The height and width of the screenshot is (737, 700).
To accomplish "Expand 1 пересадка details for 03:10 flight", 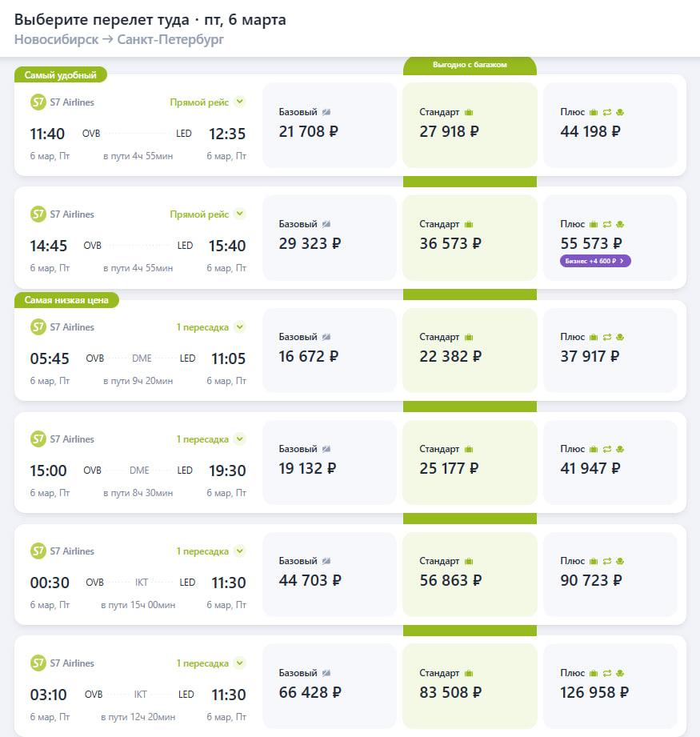I will tap(239, 663).
